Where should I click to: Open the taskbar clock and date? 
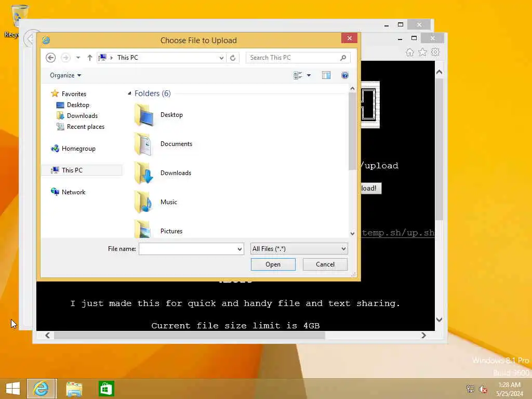tap(510, 389)
